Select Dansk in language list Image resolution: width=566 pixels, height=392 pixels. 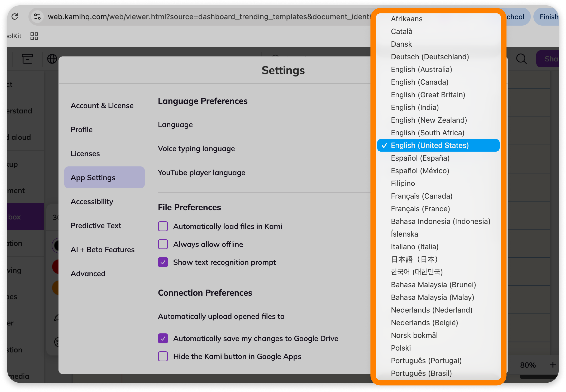(x=438, y=44)
